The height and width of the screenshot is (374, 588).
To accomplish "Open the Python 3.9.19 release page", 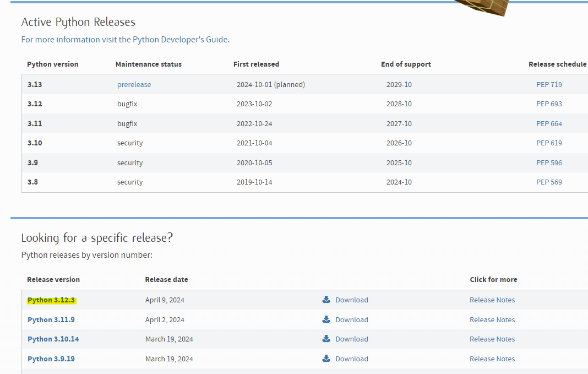I will [x=51, y=359].
